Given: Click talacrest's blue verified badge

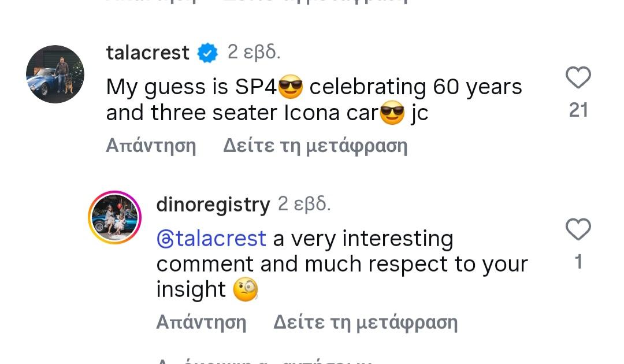Looking at the screenshot, I should pyautogui.click(x=207, y=54).
